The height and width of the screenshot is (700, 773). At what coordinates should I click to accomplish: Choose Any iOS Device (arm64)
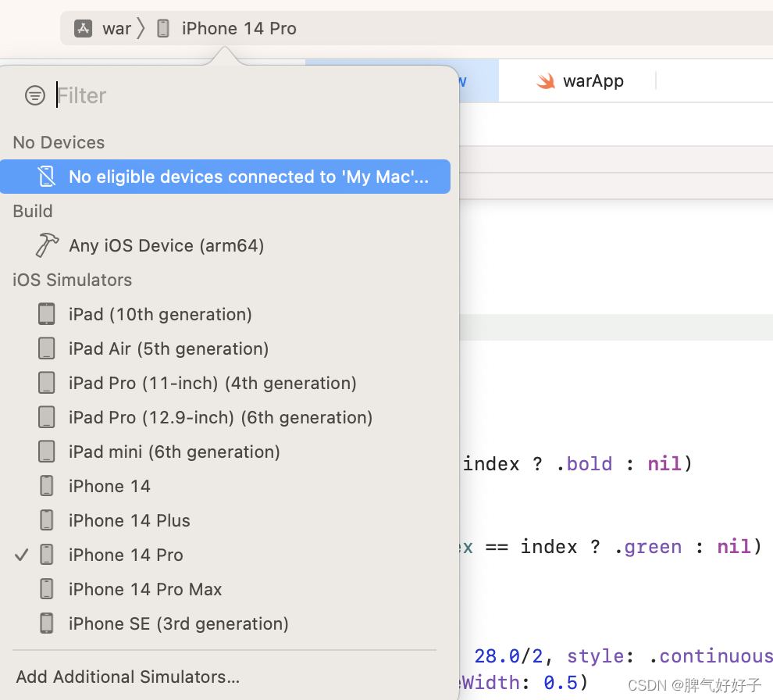(166, 245)
